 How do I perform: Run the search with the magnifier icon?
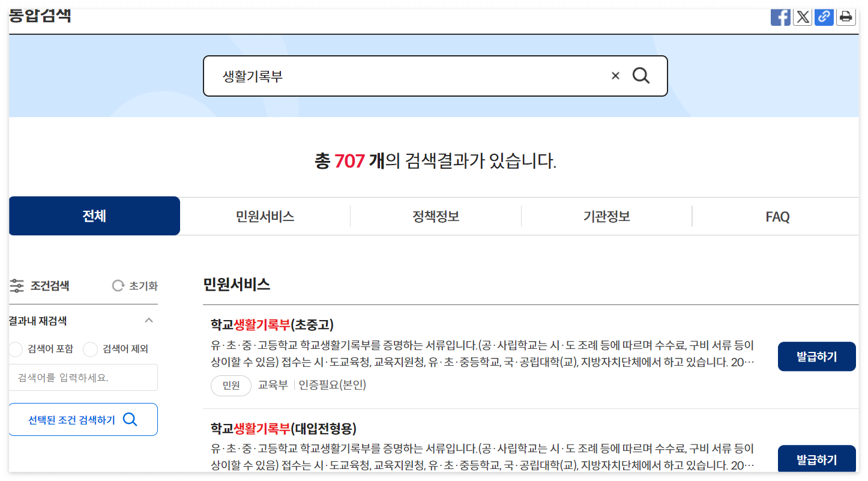[x=641, y=76]
